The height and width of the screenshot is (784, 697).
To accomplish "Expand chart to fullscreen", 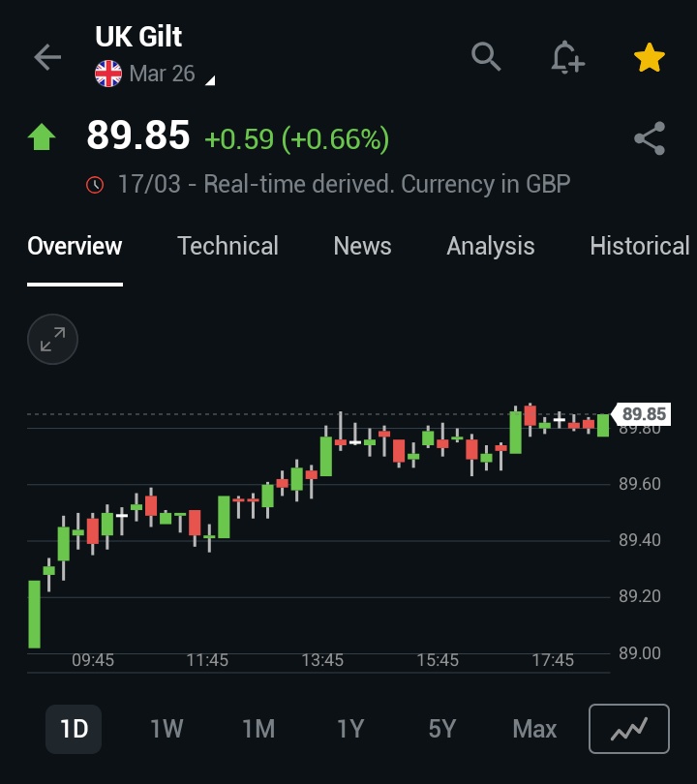I will pos(52,339).
